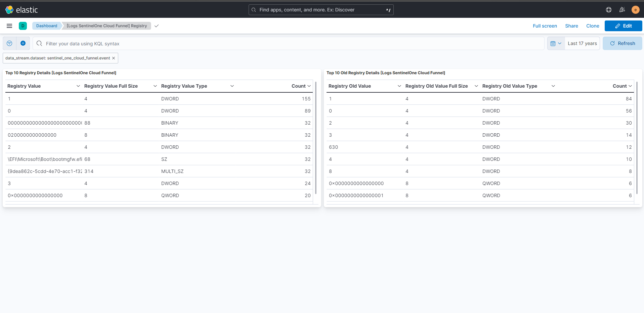644x313 pixels.
Task: Click the Full screen link
Action: tap(545, 26)
